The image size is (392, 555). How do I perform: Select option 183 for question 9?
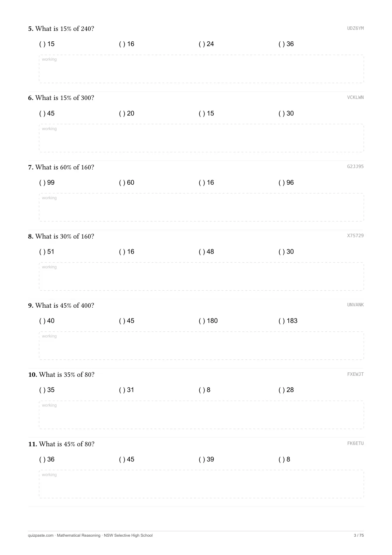point(288,321)
